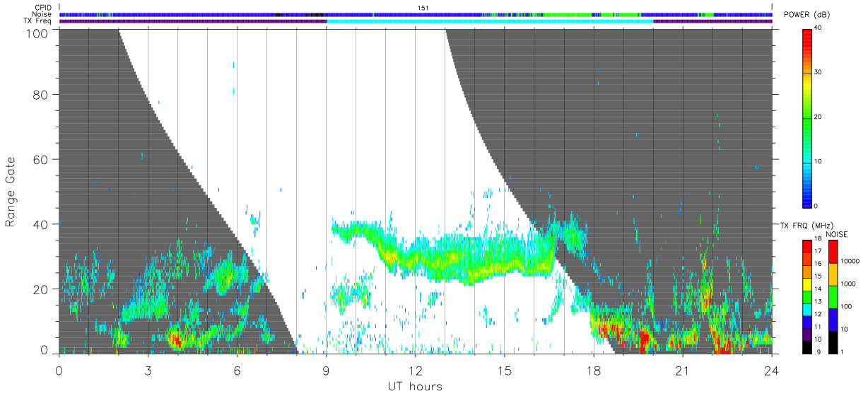The height and width of the screenshot is (401, 868).
Task: Click the Range Gate tick label "20"
Action: (x=42, y=289)
